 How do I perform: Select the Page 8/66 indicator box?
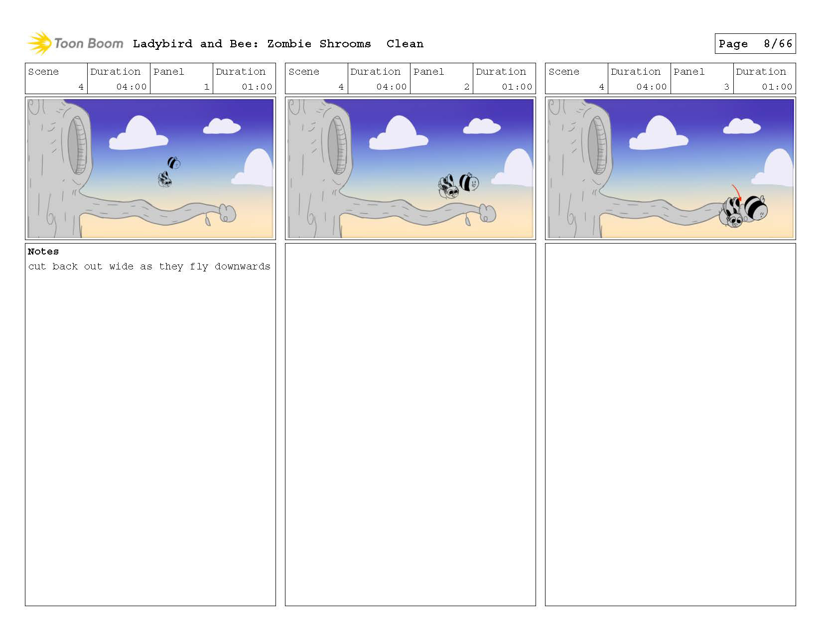tap(755, 44)
